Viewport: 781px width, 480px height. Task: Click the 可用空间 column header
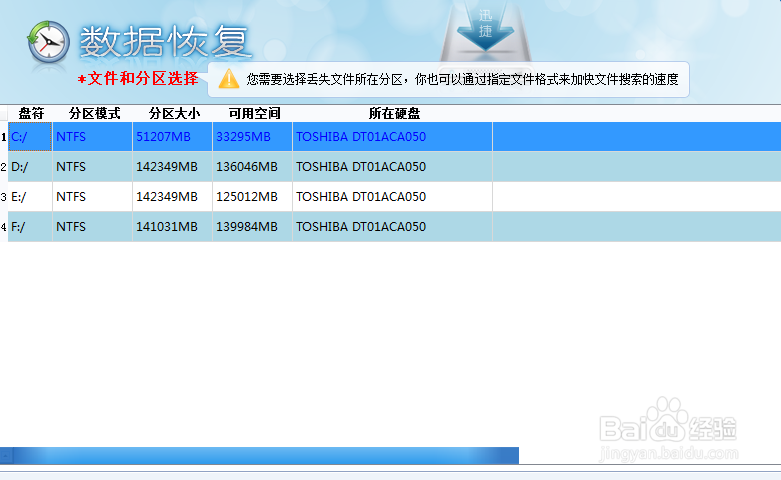[253, 114]
